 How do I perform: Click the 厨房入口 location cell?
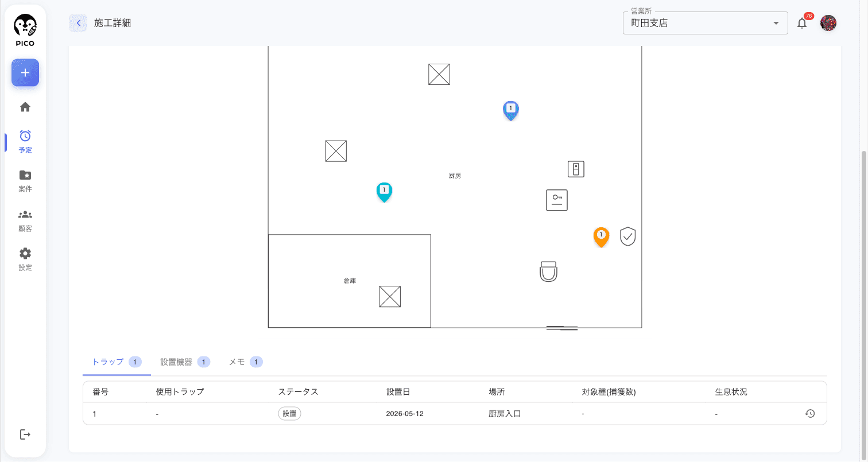[x=505, y=414]
